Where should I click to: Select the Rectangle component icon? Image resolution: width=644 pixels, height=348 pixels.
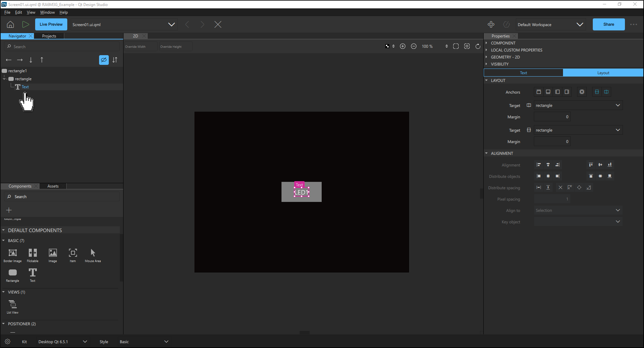[x=12, y=273]
